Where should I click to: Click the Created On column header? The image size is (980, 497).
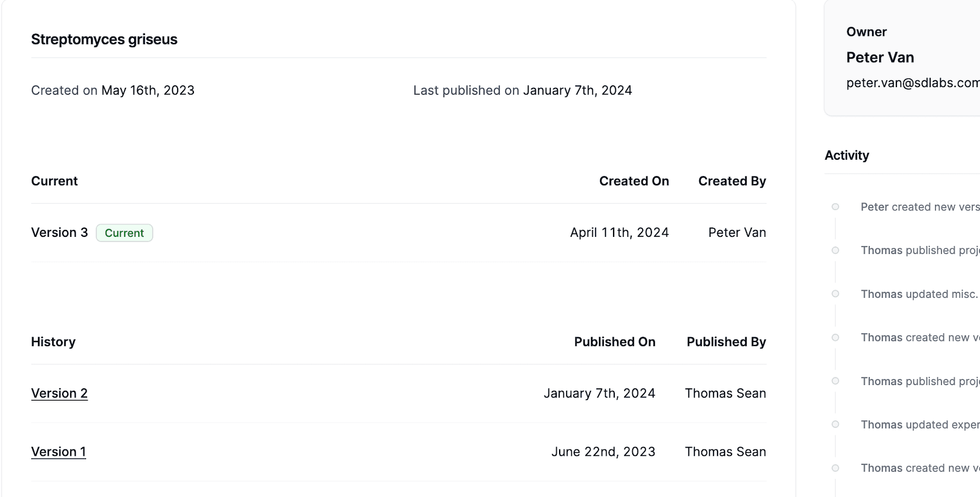point(634,181)
